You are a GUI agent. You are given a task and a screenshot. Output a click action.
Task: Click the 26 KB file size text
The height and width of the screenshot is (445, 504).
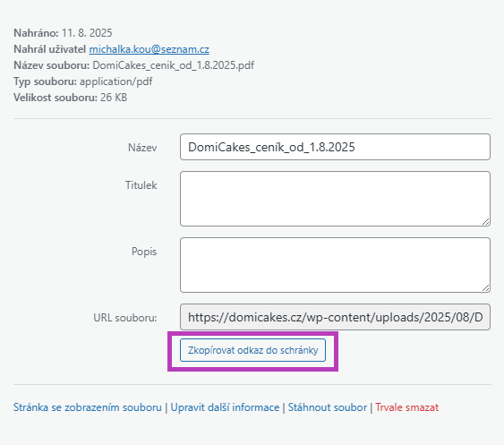114,98
